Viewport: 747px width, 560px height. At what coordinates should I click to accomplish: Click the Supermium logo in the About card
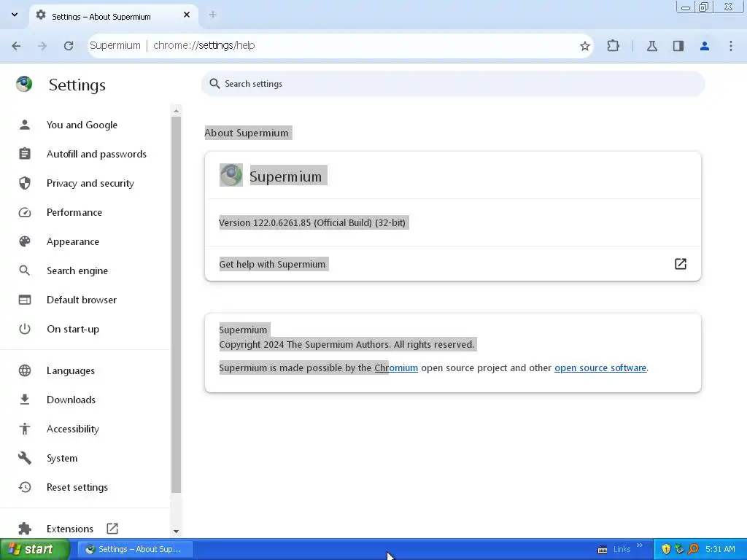click(231, 175)
